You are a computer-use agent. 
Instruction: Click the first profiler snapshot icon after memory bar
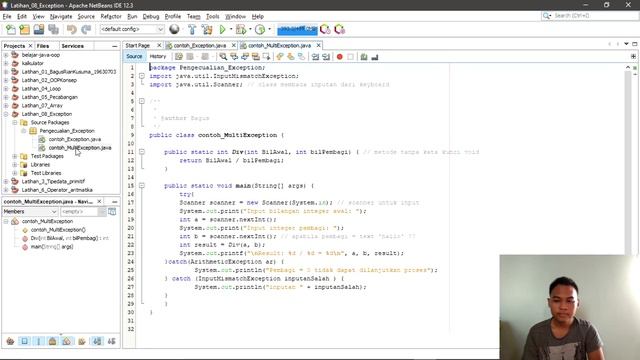[325, 29]
